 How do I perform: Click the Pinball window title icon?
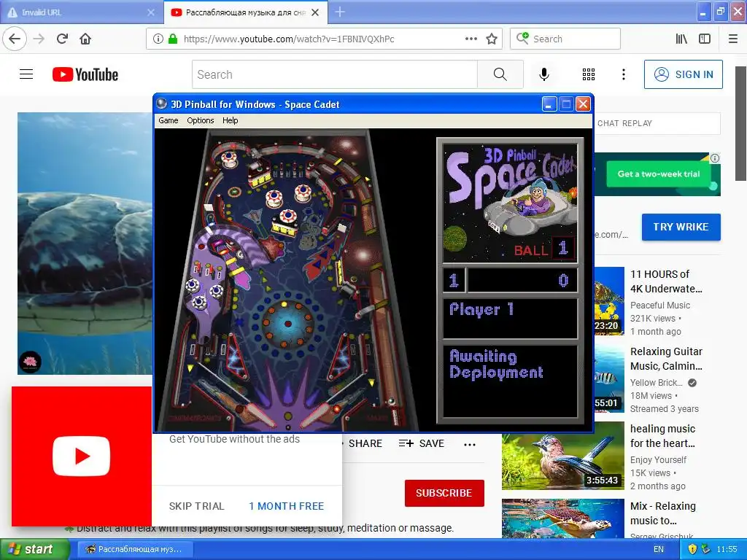pyautogui.click(x=162, y=104)
